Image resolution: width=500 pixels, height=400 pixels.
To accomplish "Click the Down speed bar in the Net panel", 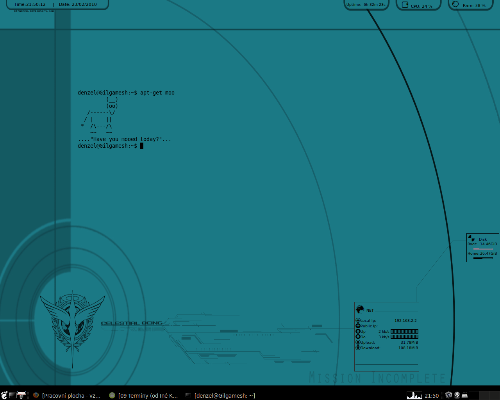I will click(x=404, y=337).
